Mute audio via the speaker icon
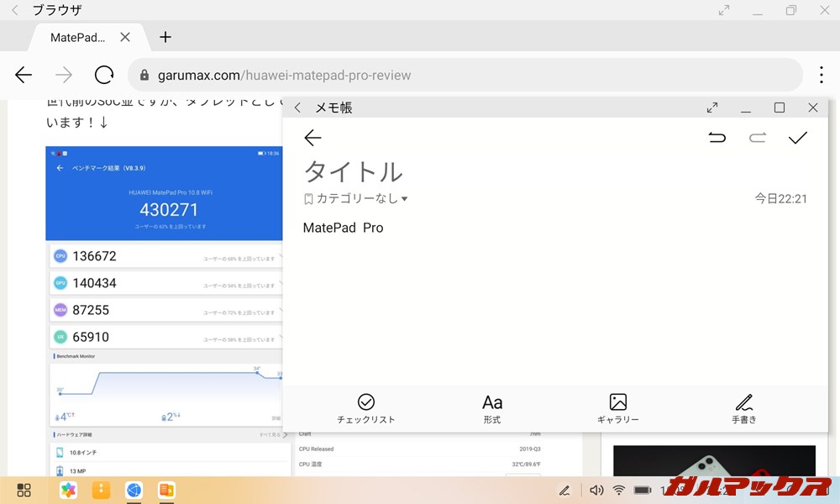The width and height of the screenshot is (840, 504). (596, 490)
